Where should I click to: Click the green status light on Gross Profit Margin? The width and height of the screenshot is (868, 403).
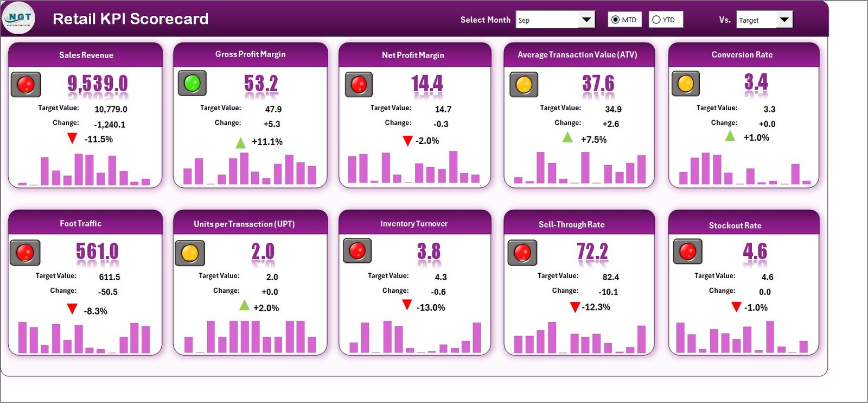pos(192,83)
